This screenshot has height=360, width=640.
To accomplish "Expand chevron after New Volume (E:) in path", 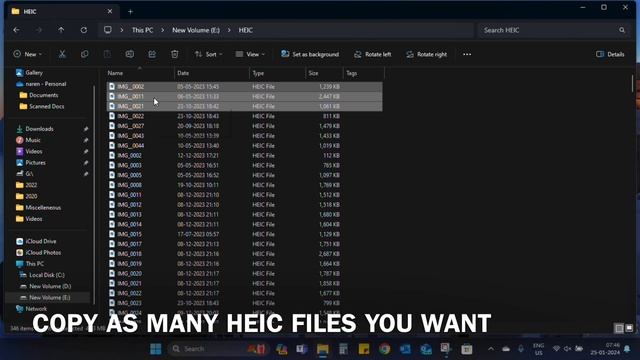I will coord(229,30).
